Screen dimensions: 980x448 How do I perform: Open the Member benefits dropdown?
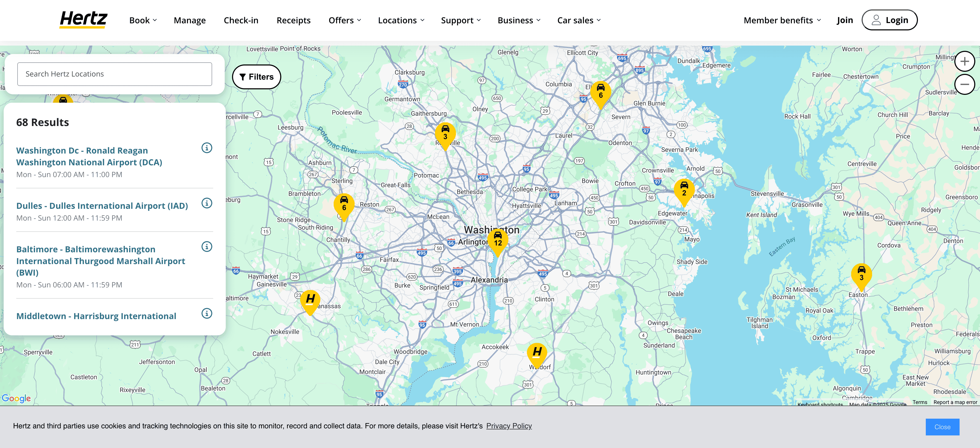pyautogui.click(x=782, y=20)
